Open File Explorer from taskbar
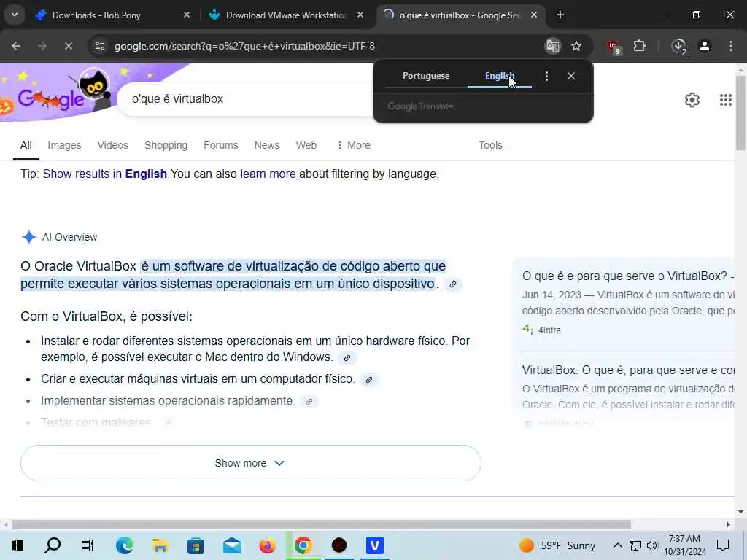The width and height of the screenshot is (747, 560). [160, 545]
